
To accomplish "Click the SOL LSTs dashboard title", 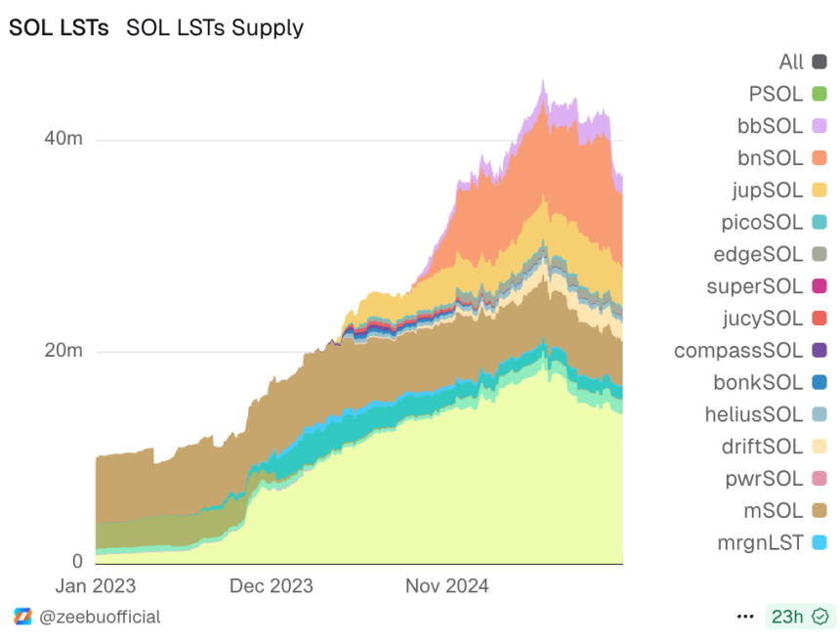I will [59, 27].
